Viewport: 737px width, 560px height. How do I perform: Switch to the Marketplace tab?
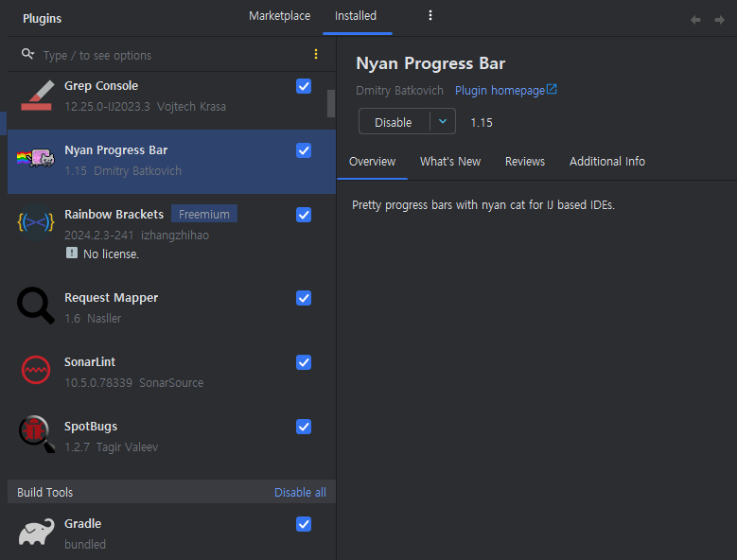[x=280, y=16]
